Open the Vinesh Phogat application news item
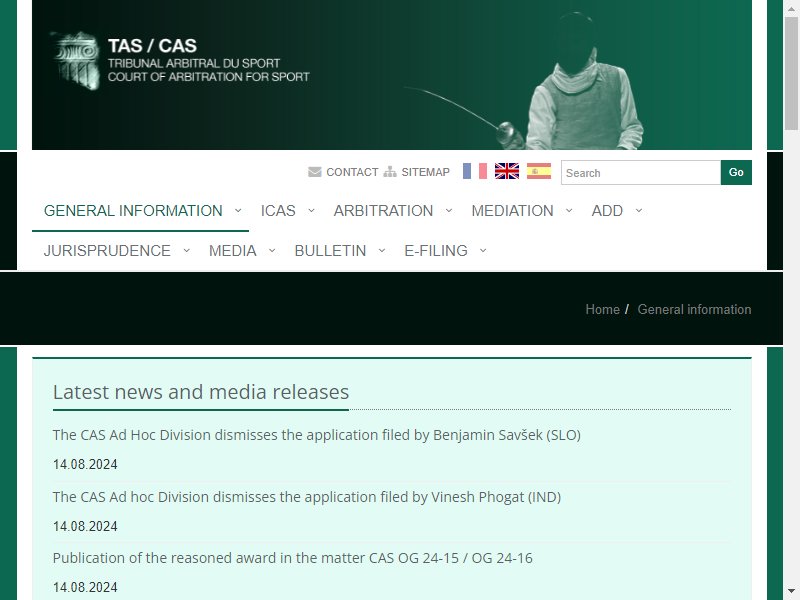The image size is (800, 600). (307, 496)
